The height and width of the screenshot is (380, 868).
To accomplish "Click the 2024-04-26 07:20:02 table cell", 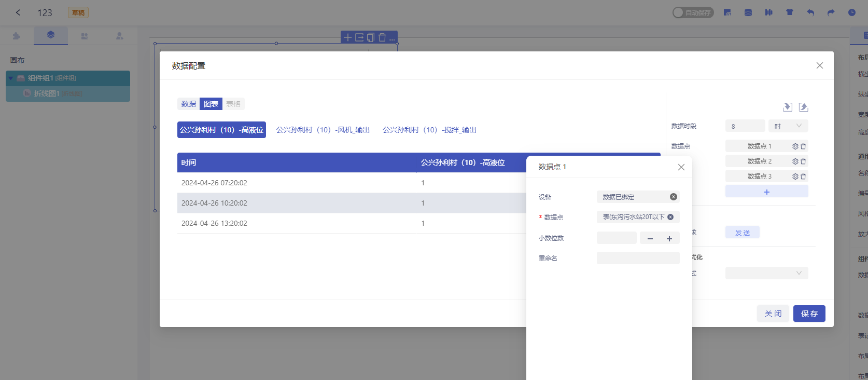I will 214,183.
